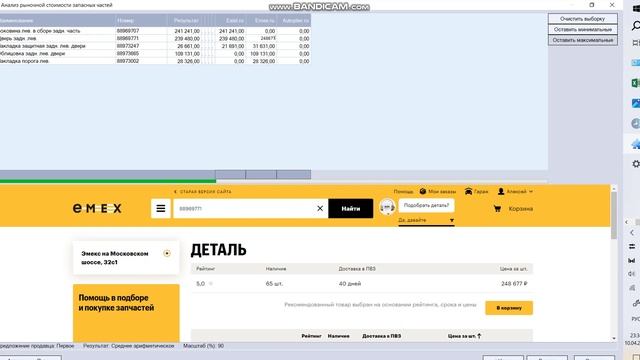Select table row with number 88969707
The image size is (640, 360).
tap(155, 31)
